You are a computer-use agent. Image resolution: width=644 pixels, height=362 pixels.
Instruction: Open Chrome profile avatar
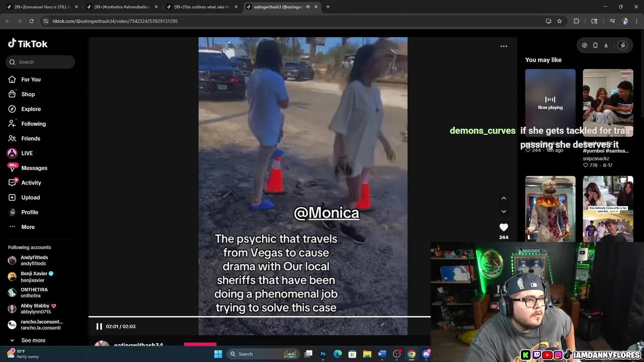(625, 21)
